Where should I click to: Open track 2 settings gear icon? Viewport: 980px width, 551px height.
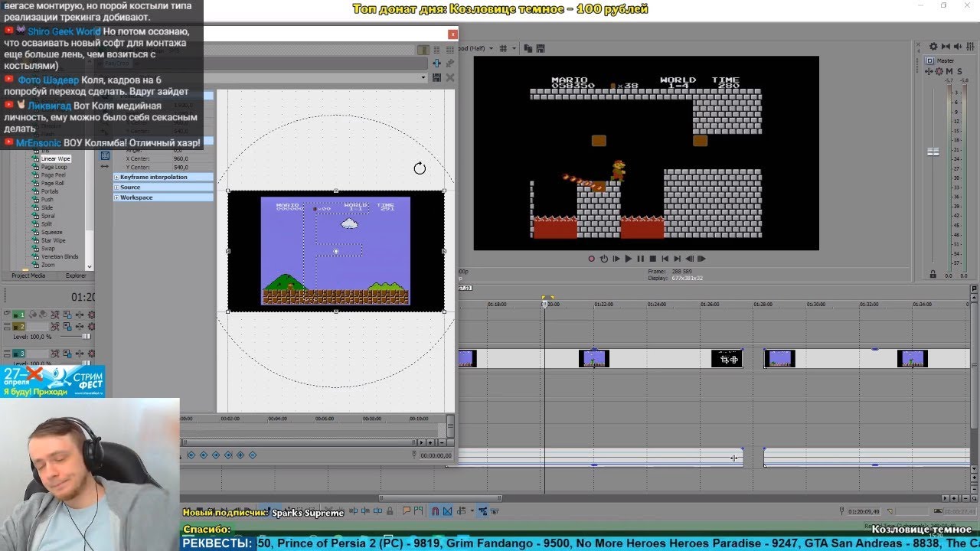click(x=92, y=327)
